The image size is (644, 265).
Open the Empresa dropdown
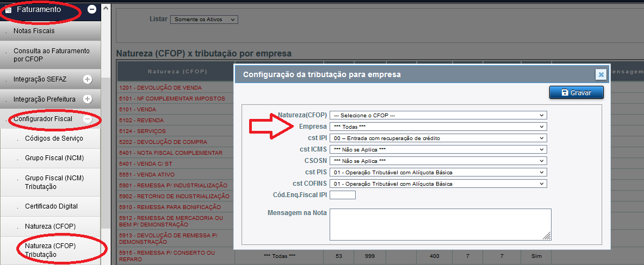438,127
